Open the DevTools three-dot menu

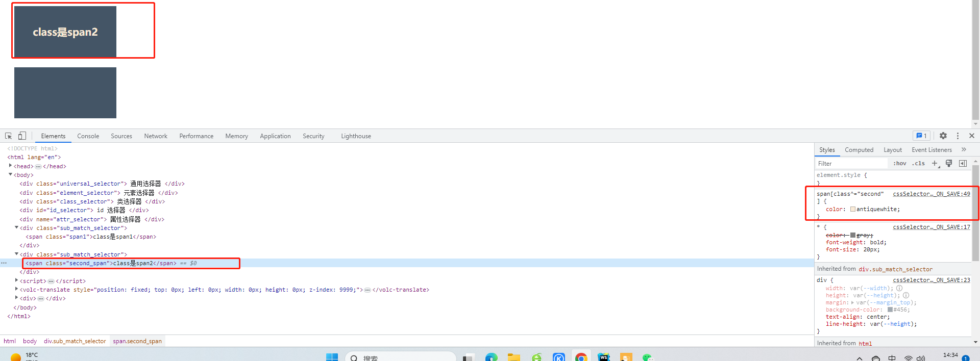click(x=958, y=136)
